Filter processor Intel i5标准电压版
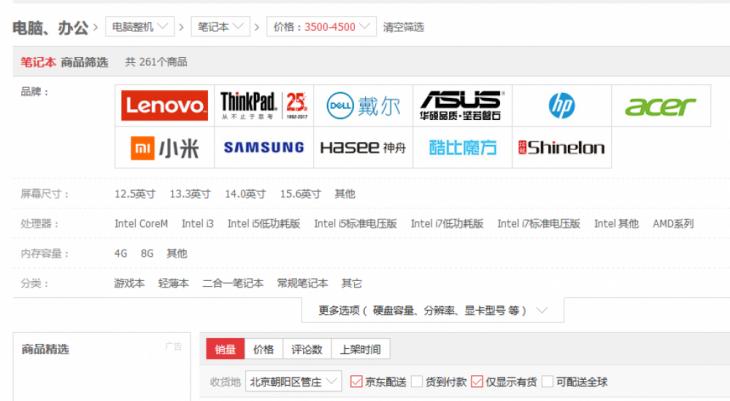This screenshot has height=401, width=730. (x=355, y=224)
